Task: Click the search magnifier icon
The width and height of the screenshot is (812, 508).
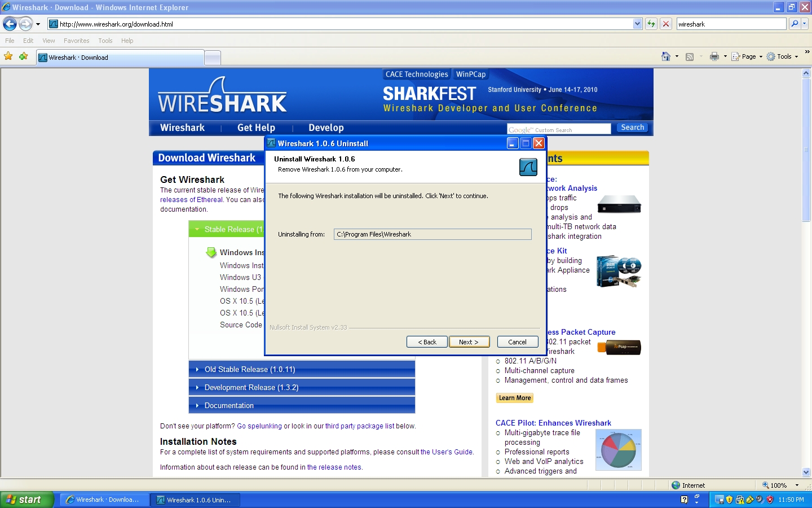Action: (x=795, y=24)
